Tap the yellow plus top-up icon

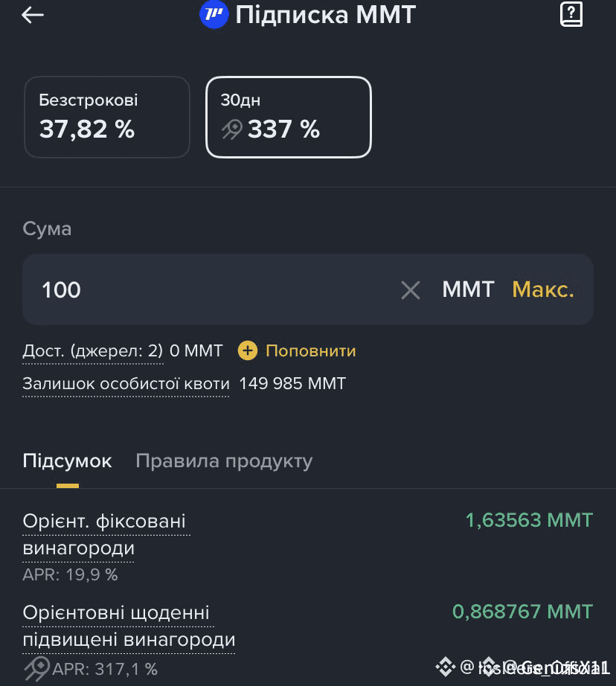point(248,351)
